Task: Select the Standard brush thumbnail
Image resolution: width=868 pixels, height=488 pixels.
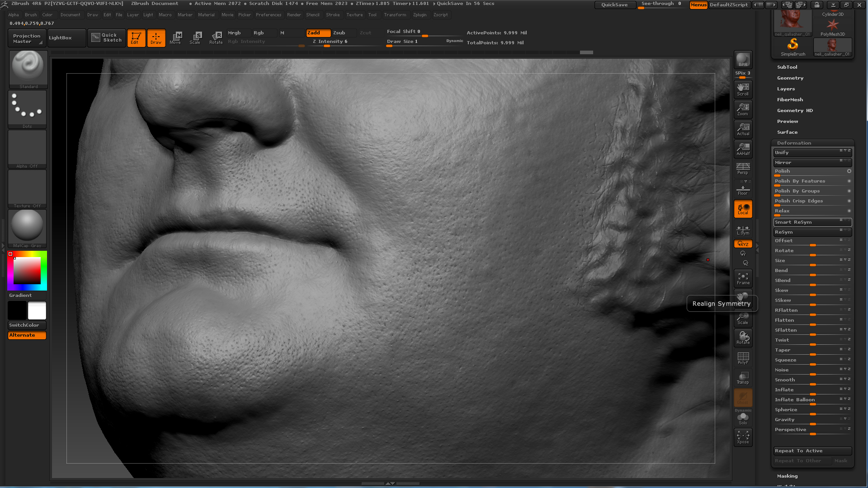Action: [x=28, y=68]
